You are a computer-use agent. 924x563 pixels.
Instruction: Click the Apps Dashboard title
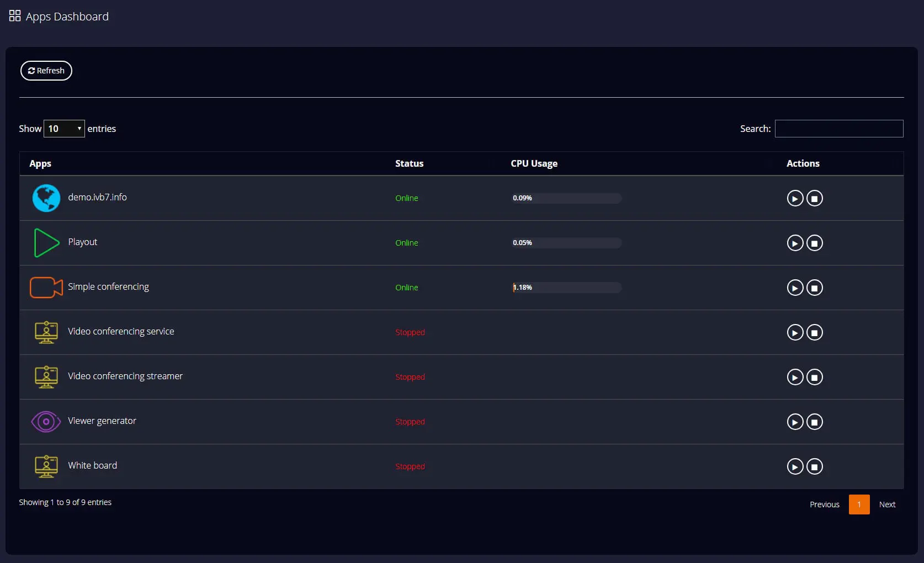67,17
